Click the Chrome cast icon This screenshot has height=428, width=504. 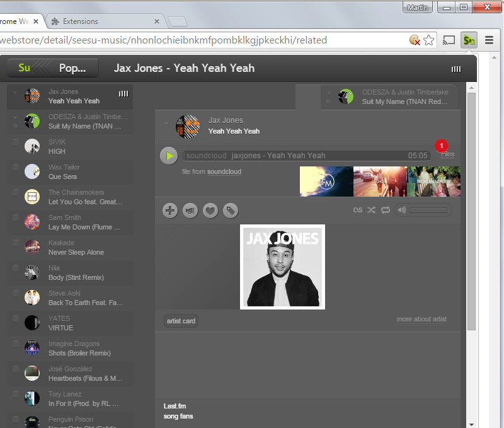coord(449,40)
